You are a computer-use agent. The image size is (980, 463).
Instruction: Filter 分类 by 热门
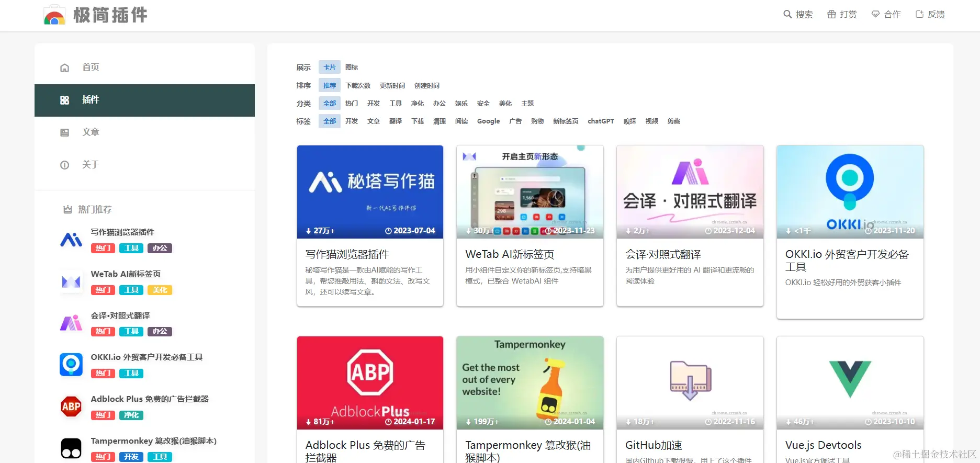tap(352, 103)
